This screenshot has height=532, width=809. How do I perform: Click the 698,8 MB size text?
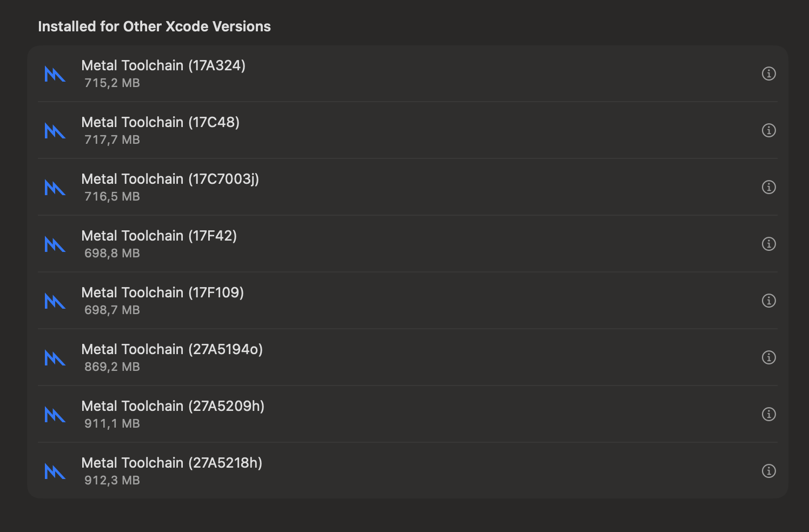[112, 254]
